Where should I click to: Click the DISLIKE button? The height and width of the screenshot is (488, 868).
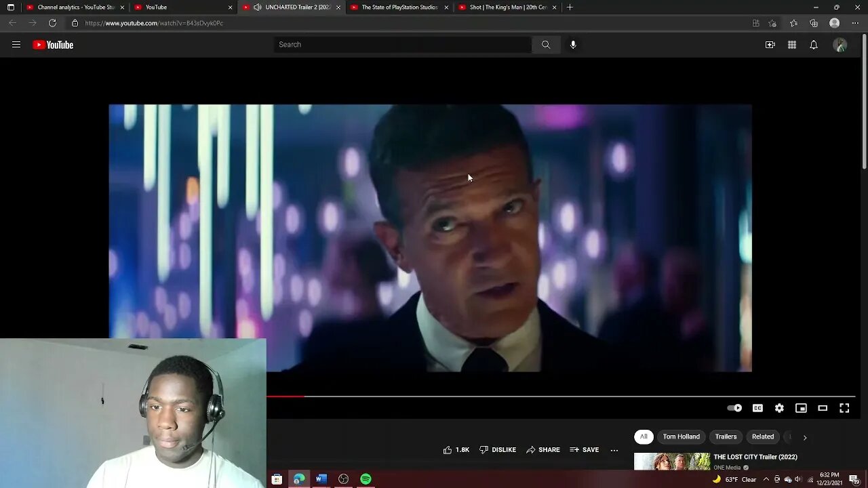click(x=498, y=450)
